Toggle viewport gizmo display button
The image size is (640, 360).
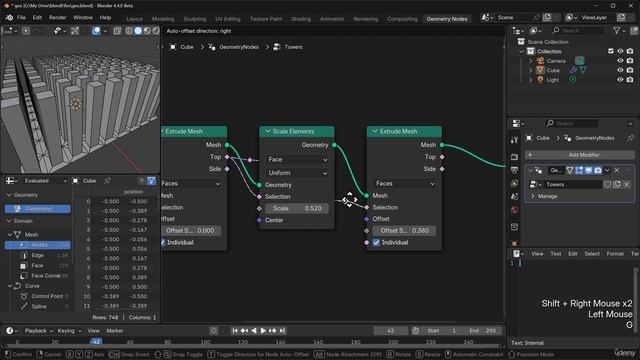pos(75,31)
